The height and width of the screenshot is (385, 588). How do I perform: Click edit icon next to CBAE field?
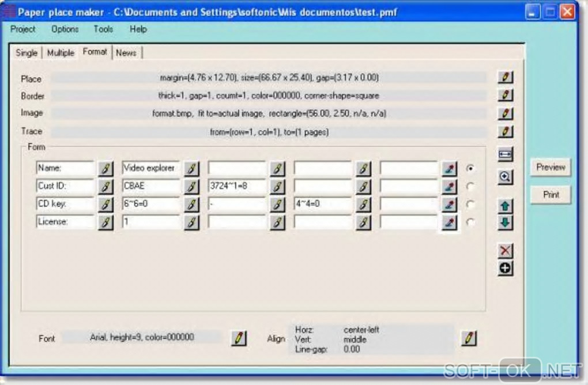tap(191, 186)
